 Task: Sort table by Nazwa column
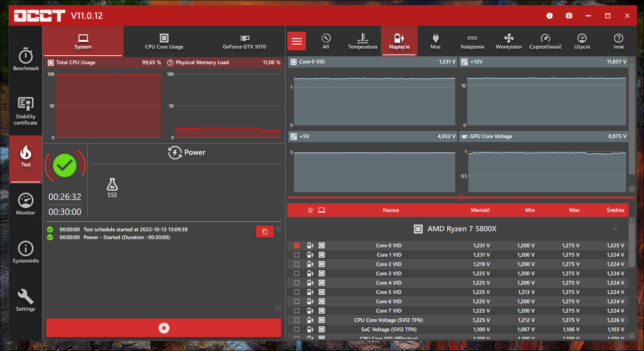[x=390, y=210]
